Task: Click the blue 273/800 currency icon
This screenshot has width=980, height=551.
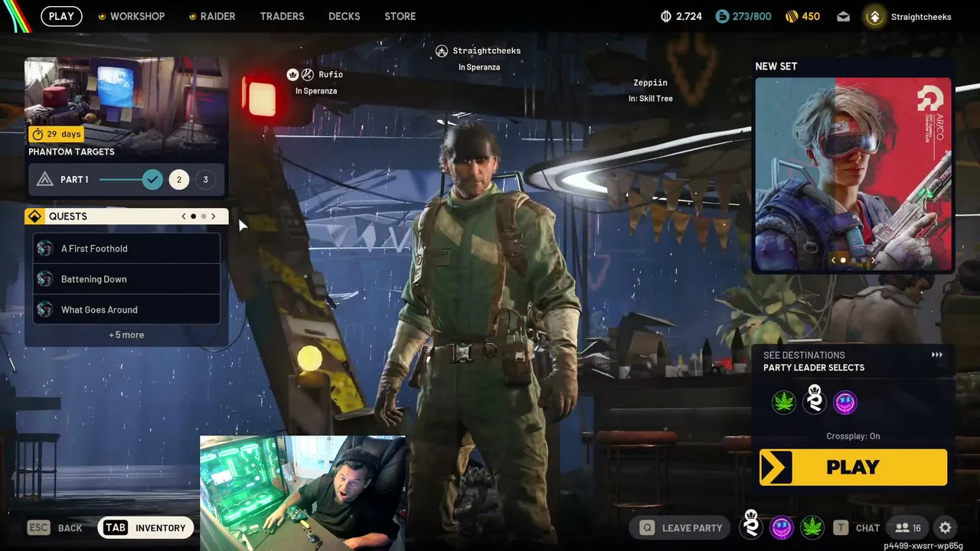Action: 723,16
